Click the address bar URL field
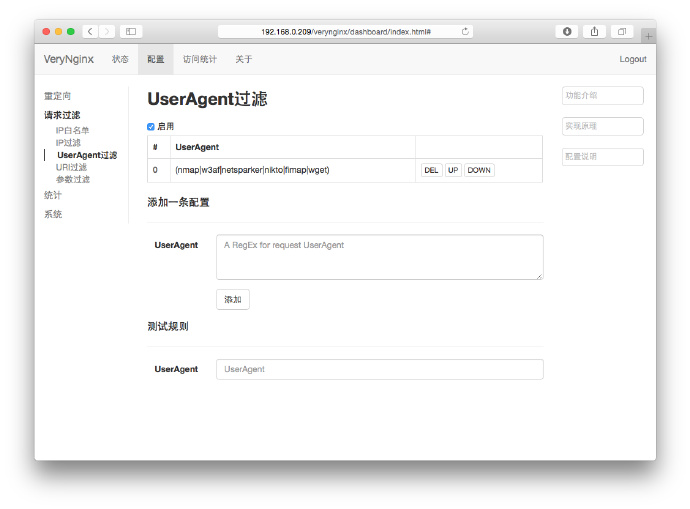This screenshot has height=509, width=690. tap(345, 31)
